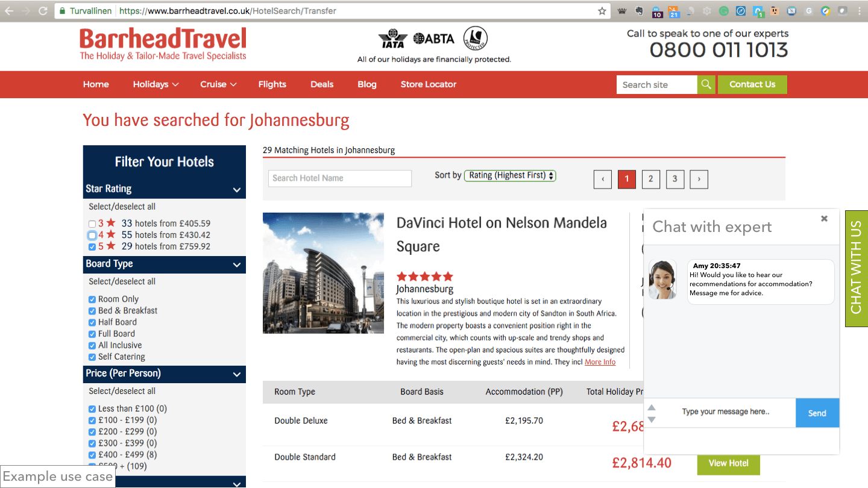The image size is (868, 488).
Task: Click chat agent Amy's avatar
Action: [662, 280]
